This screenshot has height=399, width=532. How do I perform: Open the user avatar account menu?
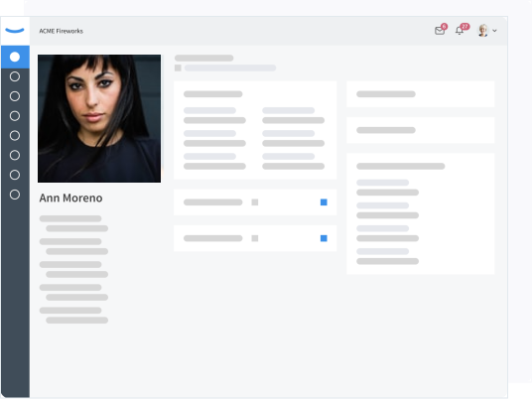(x=483, y=31)
